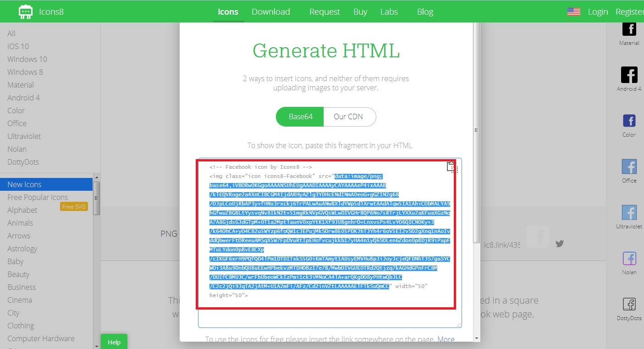Open the ic8.link short URL
The width and height of the screenshot is (644, 349).
point(502,245)
